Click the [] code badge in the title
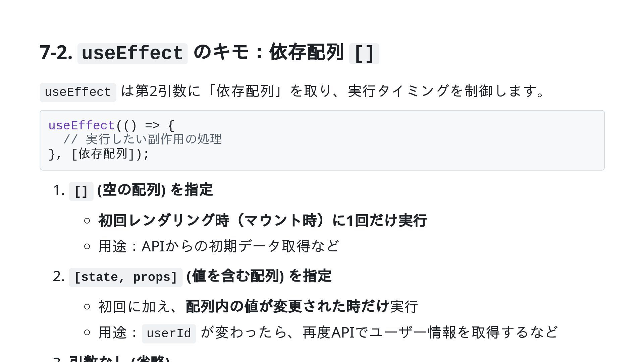Image resolution: width=644 pixels, height=362 pixels. pyautogui.click(x=364, y=54)
